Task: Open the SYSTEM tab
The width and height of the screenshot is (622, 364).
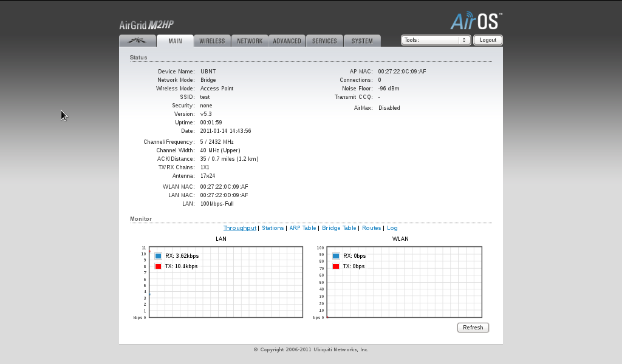Action: [x=362, y=41]
